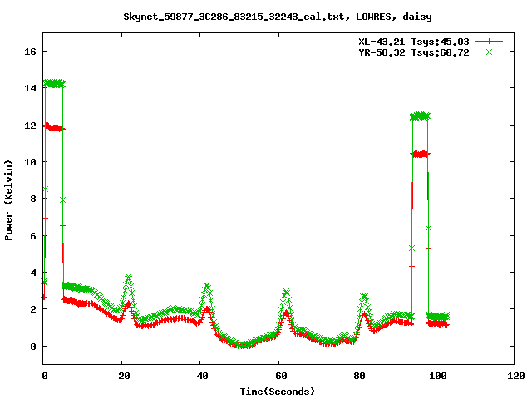Click the green peak at 80 seconds
The width and height of the screenshot is (532, 399).
coord(364,297)
